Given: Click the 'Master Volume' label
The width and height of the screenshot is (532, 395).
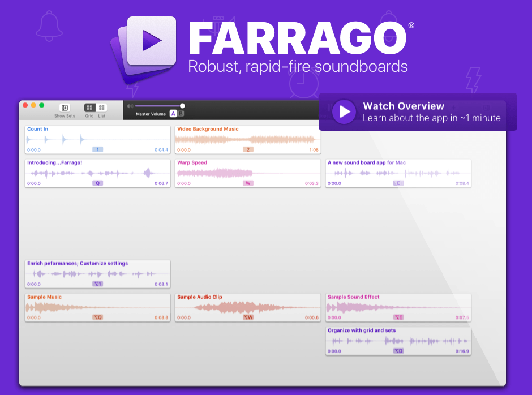Looking at the screenshot, I should [x=151, y=114].
